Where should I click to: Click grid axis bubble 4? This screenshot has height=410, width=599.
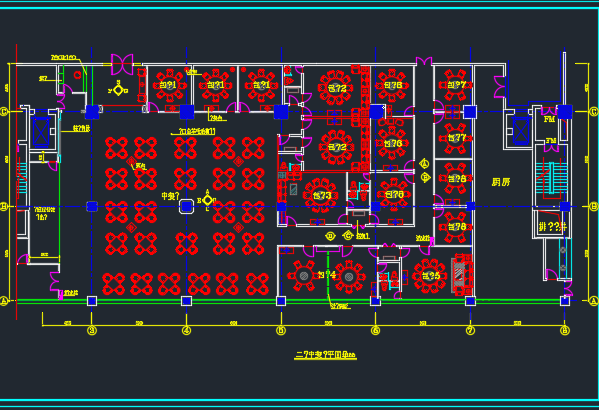[x=186, y=331]
